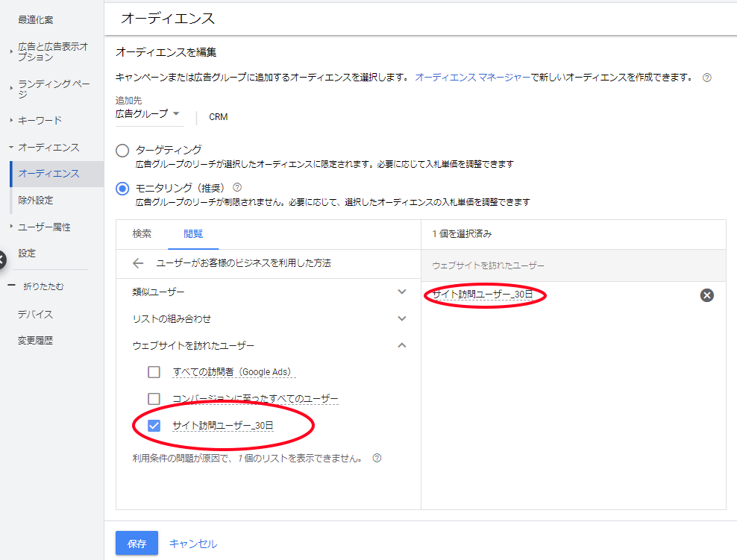Open help icon beside モニタリング（推奨）

click(x=237, y=187)
